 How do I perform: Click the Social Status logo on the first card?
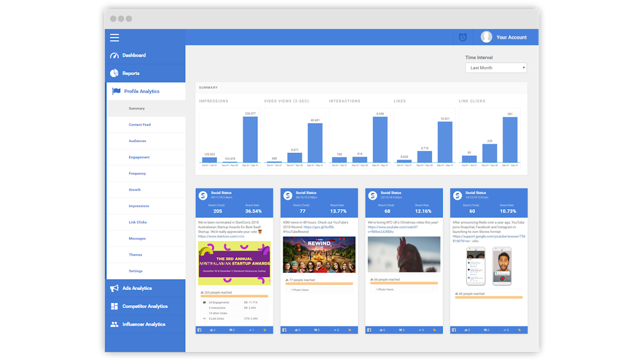[x=202, y=194]
